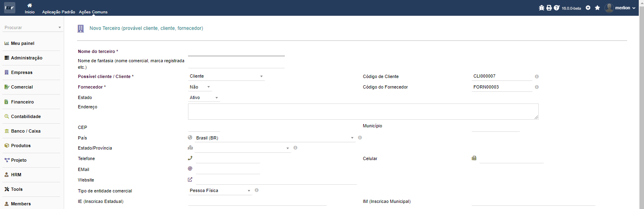The image size is (644, 209).
Task: Click the Início home icon
Action: point(29,6)
